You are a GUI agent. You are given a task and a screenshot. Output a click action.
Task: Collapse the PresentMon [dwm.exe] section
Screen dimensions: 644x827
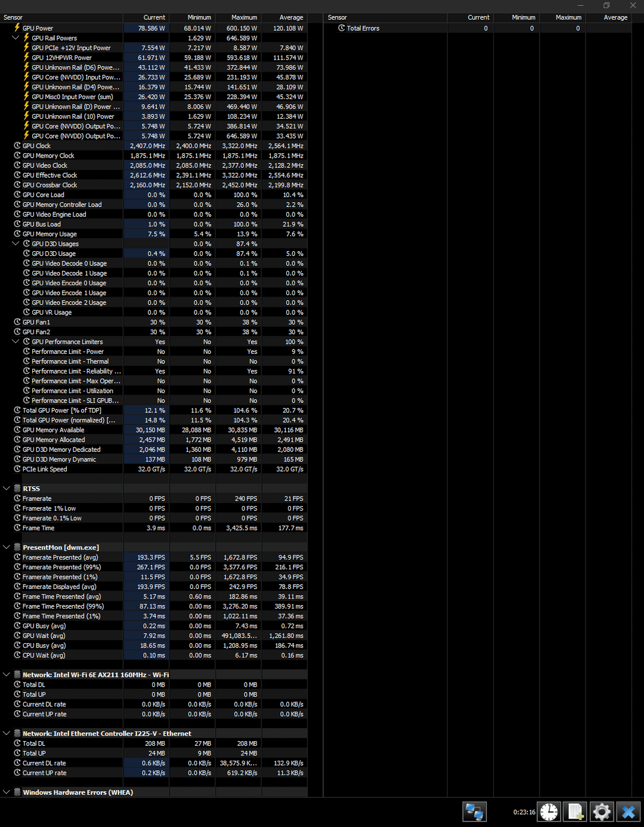pos(7,547)
